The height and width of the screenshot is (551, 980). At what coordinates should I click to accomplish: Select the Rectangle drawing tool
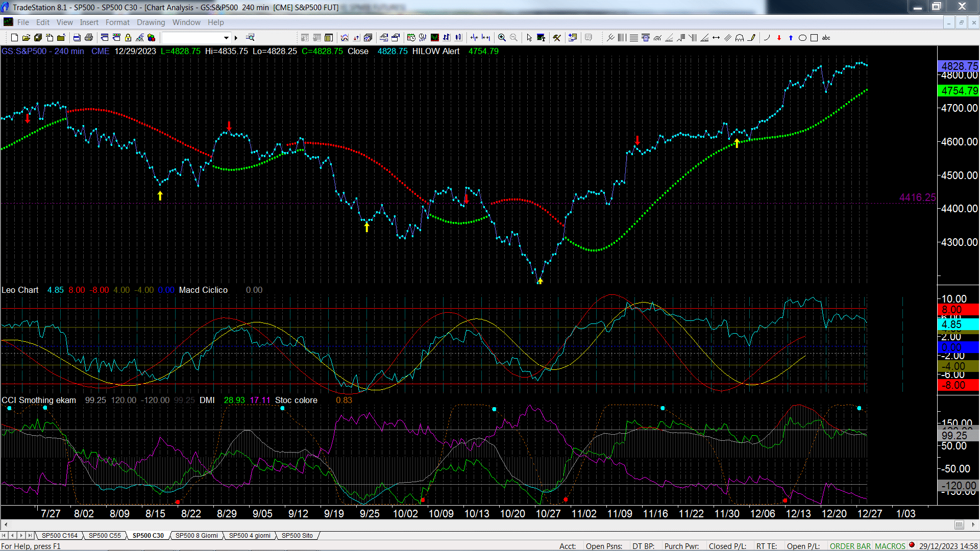coord(814,38)
